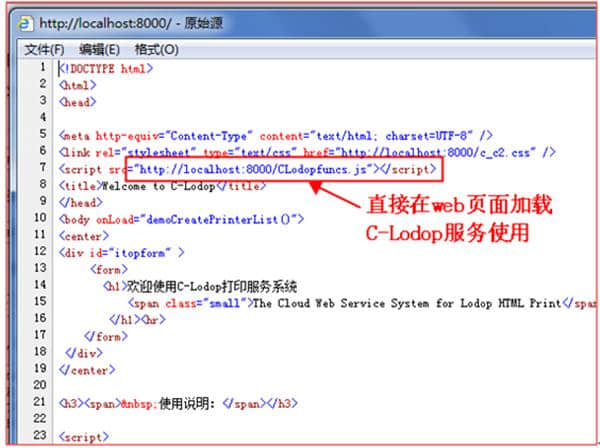
Task: Click the red annotation text 直接在web页面加载
Action: click(460, 205)
